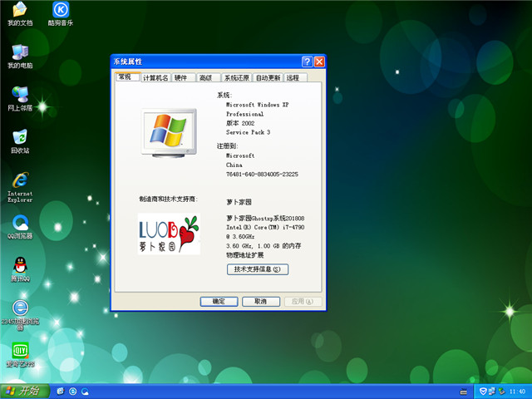
Task: Cancel the dialog with the 取消 button
Action: tap(261, 301)
